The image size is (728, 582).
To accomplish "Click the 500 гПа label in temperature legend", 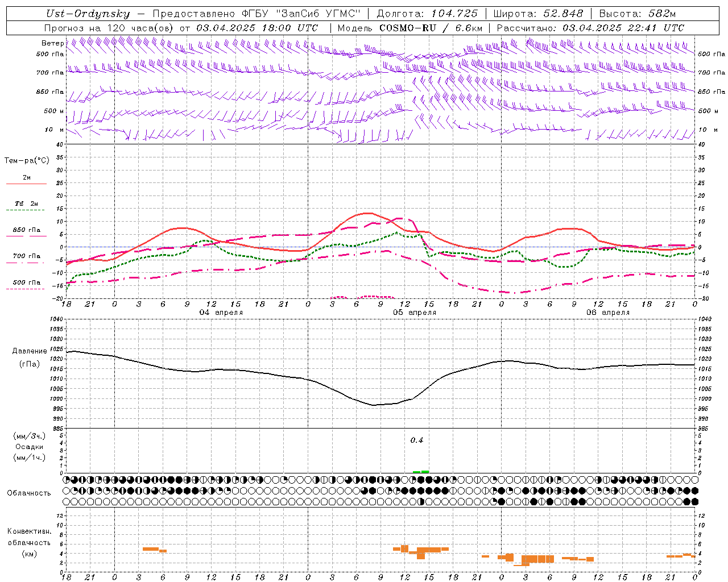I will coord(27,282).
